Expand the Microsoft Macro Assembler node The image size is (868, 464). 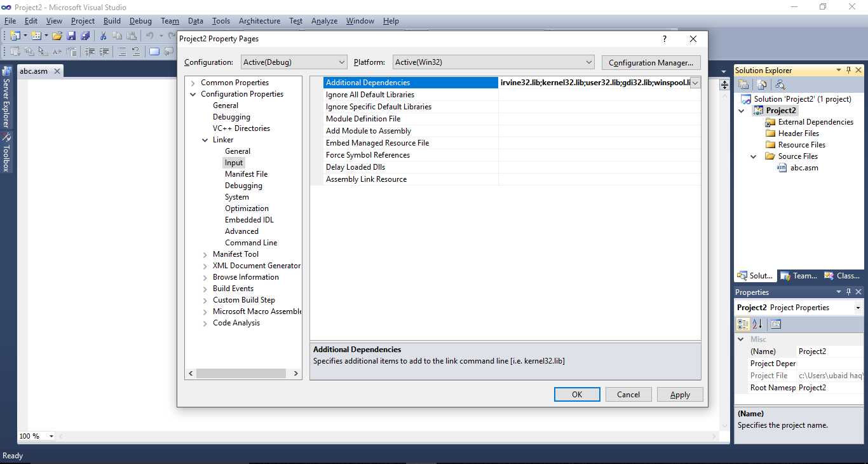204,311
